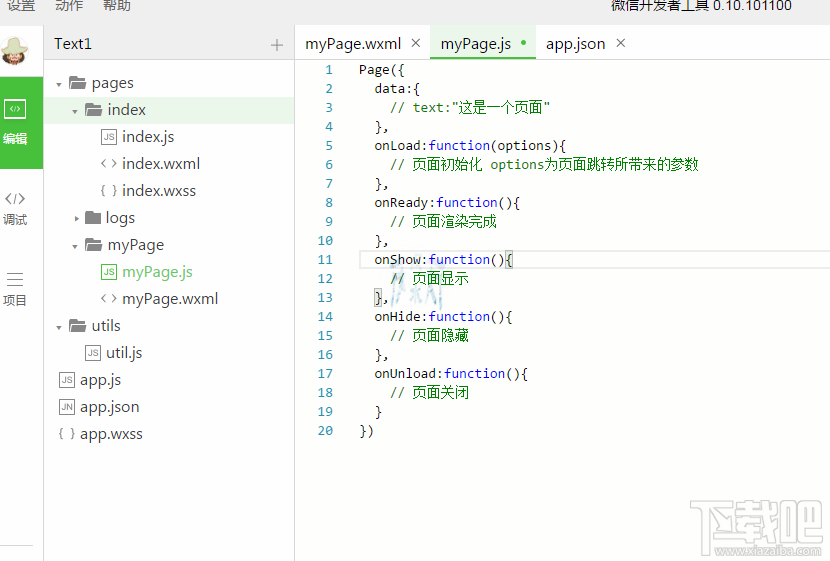
Task: Close the app.json tab
Action: [620, 43]
